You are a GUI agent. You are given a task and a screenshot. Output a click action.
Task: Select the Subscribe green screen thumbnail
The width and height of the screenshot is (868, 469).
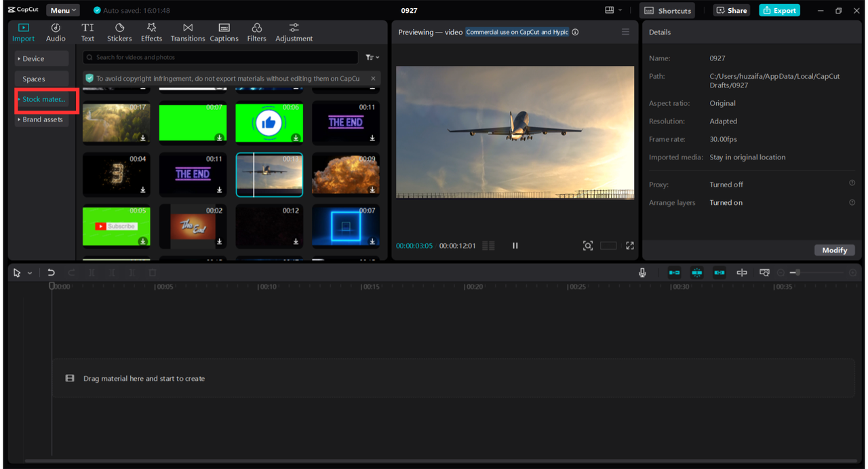[117, 225]
